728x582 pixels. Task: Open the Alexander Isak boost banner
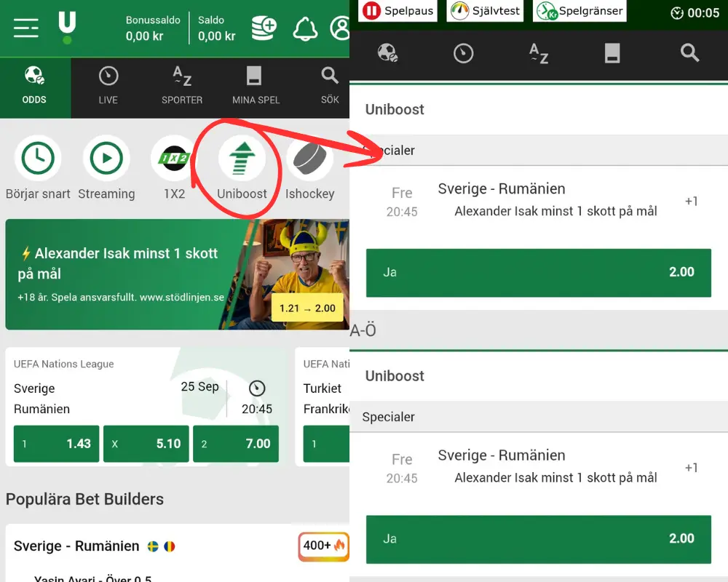click(178, 274)
